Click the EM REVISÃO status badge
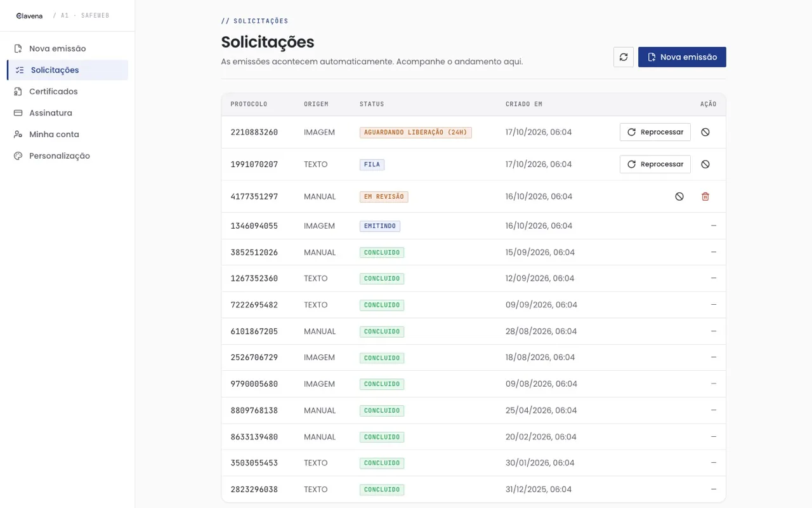 click(x=384, y=197)
